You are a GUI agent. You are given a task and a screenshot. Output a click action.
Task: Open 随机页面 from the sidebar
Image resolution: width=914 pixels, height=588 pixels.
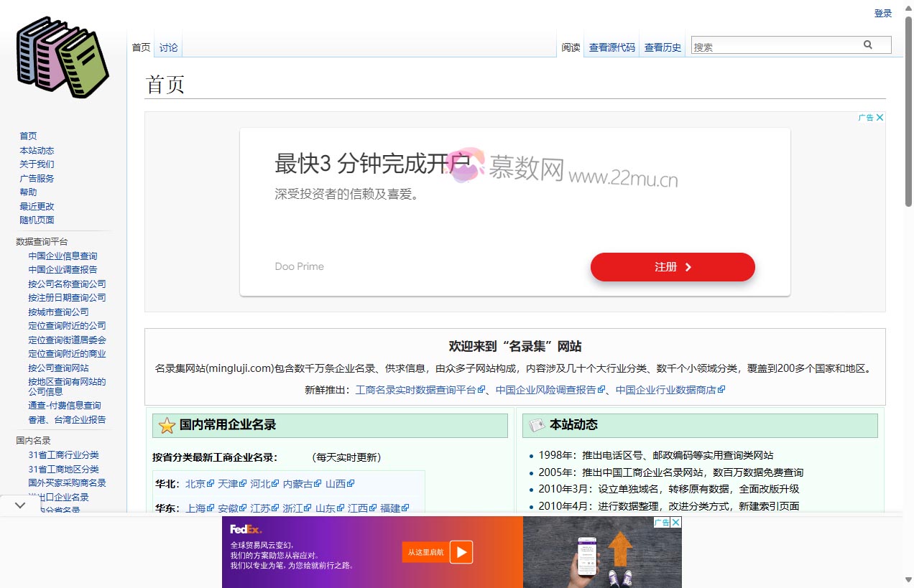click(36, 220)
